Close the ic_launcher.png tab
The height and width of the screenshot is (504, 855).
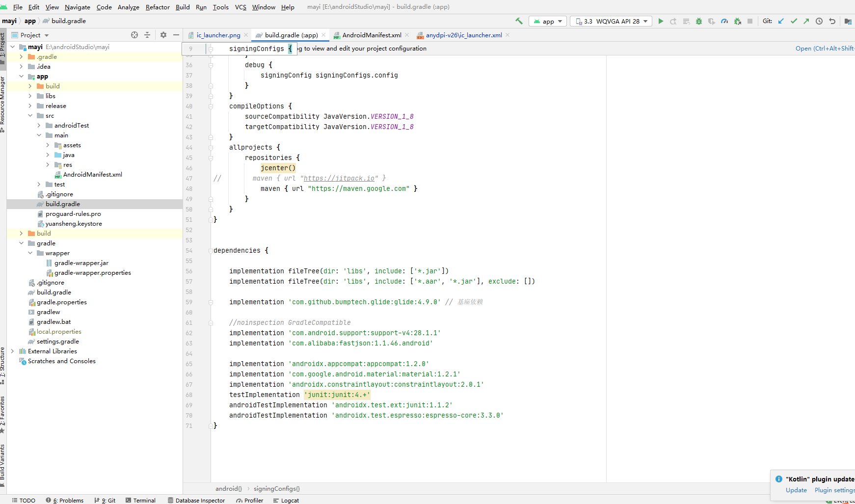point(246,35)
